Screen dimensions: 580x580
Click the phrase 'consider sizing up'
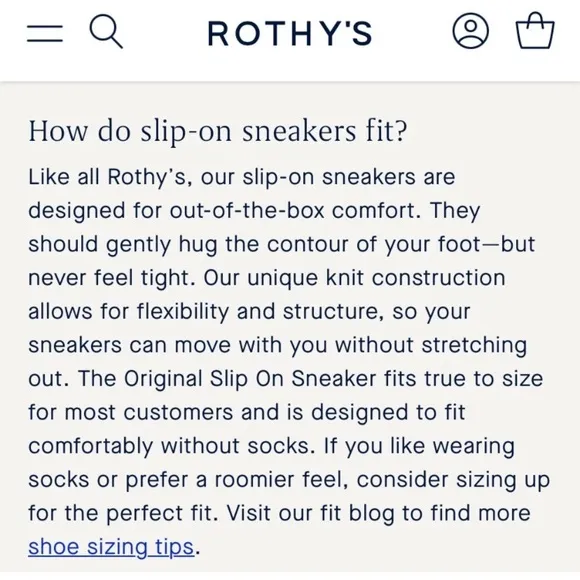tap(453, 479)
